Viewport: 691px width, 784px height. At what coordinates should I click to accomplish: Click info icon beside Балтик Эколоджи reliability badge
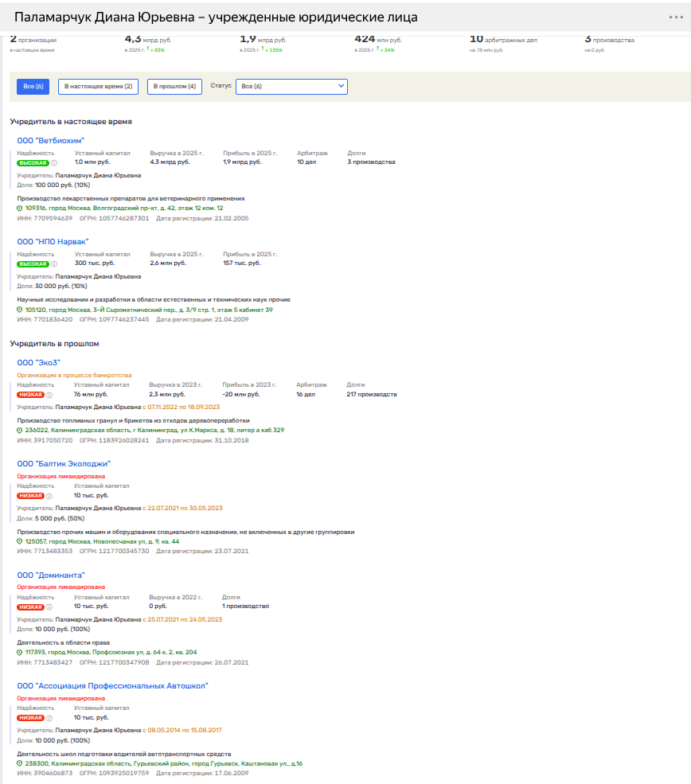pyautogui.click(x=49, y=496)
